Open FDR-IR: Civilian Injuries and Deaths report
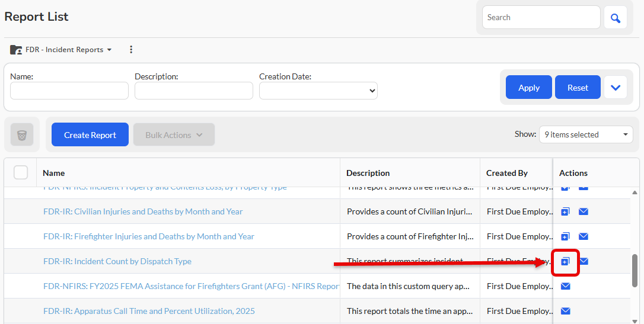The height and width of the screenshot is (324, 644). pos(143,211)
